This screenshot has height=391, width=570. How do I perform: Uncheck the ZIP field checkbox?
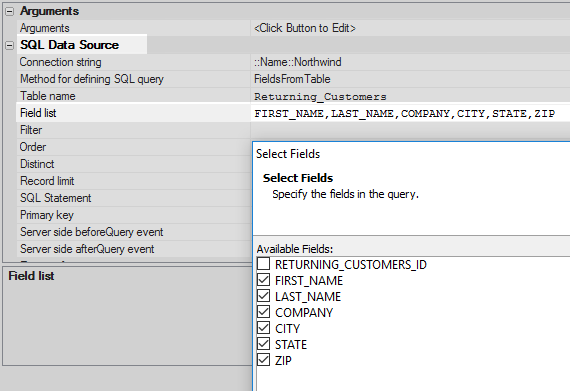point(264,360)
